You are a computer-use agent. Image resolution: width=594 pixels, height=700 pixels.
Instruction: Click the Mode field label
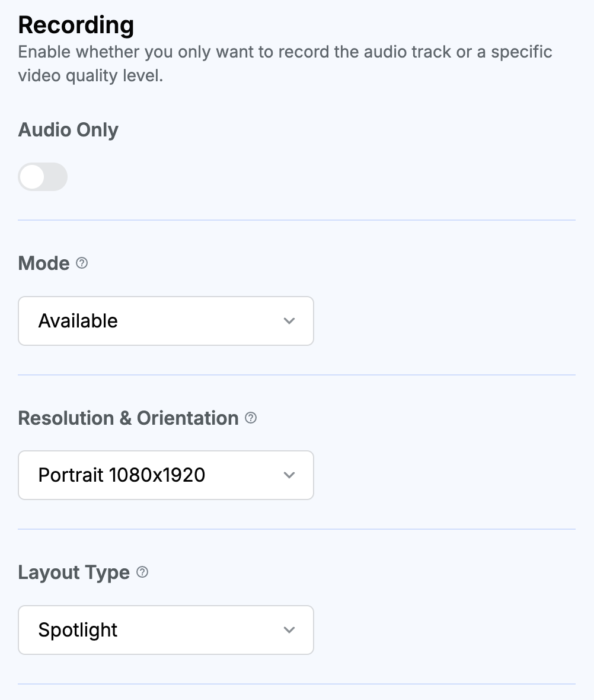coord(44,263)
